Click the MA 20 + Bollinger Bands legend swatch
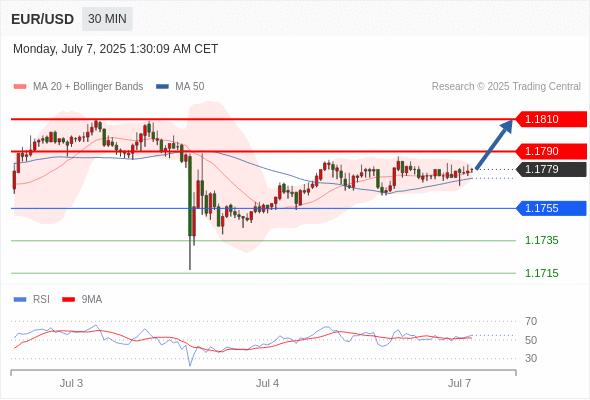The height and width of the screenshot is (400, 590). tap(20, 87)
